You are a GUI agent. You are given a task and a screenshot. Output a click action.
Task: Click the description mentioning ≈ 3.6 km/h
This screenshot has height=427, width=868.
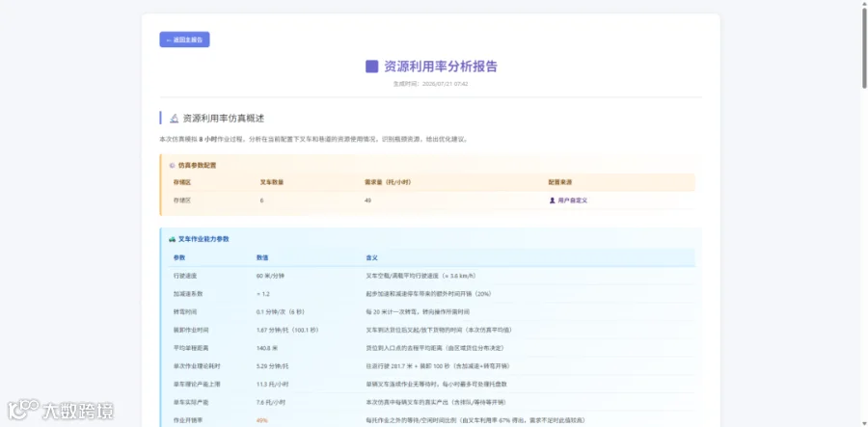421,276
